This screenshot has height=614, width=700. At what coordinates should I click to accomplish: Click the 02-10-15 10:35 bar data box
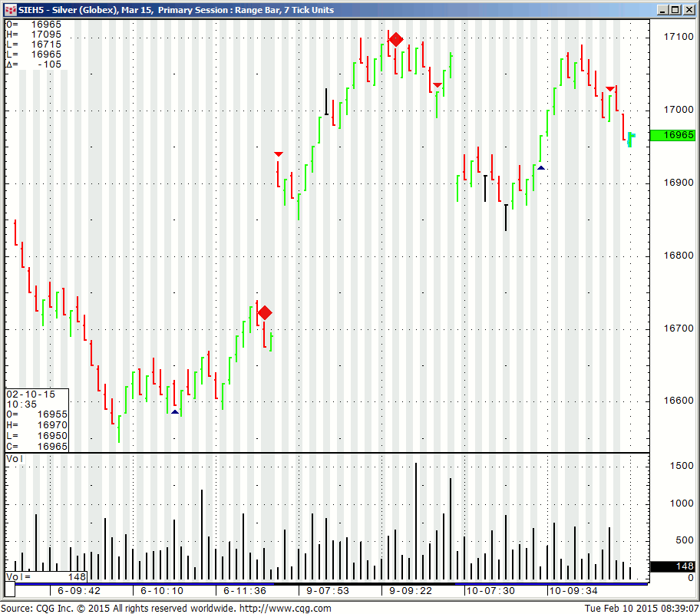37,420
